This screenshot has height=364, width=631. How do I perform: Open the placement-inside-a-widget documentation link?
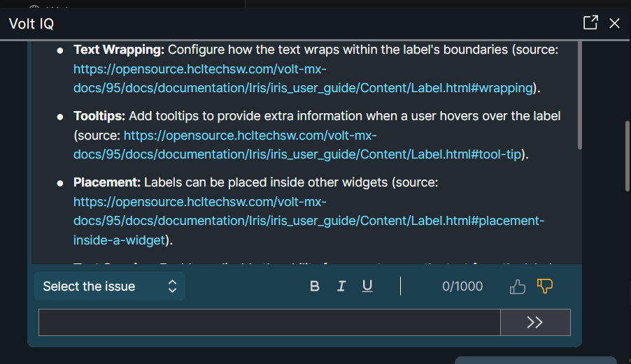coord(309,221)
